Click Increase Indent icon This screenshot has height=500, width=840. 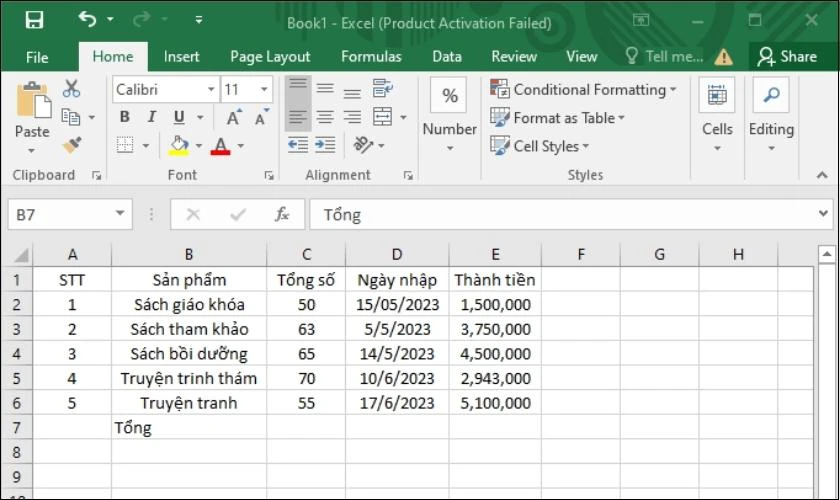[325, 145]
